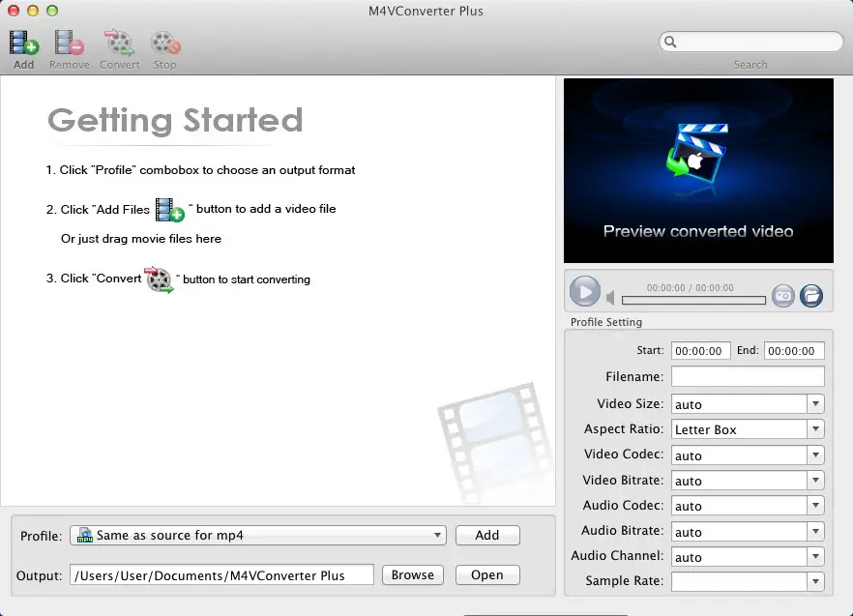This screenshot has width=853, height=616.
Task: Click the preview playback progress bar
Action: pos(693,300)
